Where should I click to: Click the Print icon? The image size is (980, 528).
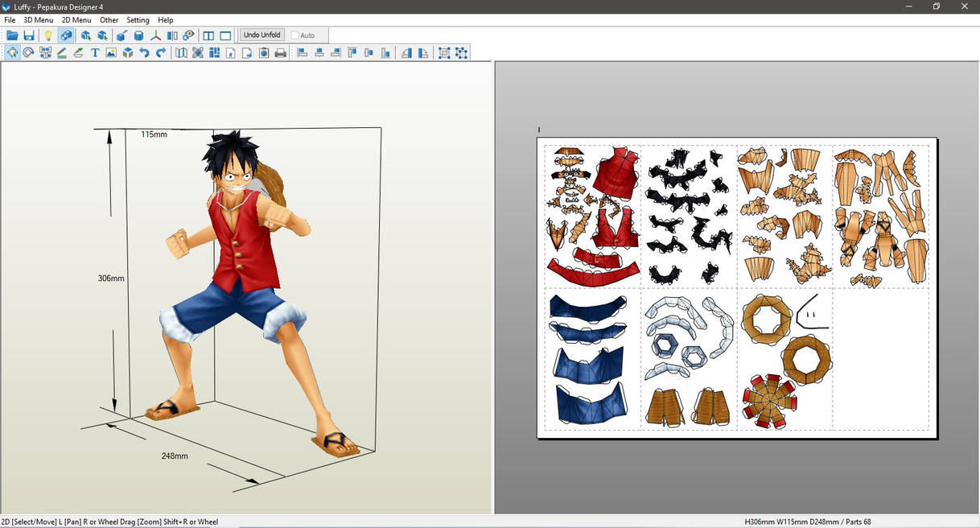point(280,53)
